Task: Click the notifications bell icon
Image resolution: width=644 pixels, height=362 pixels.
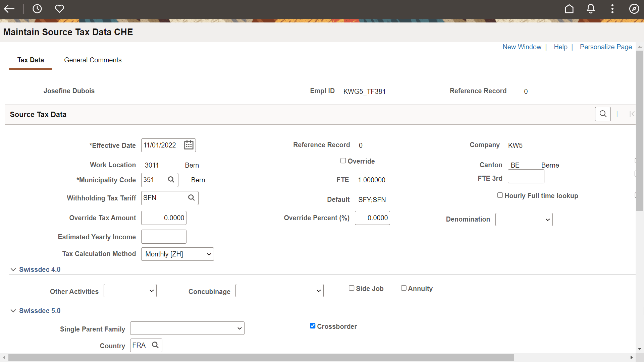Action: [591, 9]
